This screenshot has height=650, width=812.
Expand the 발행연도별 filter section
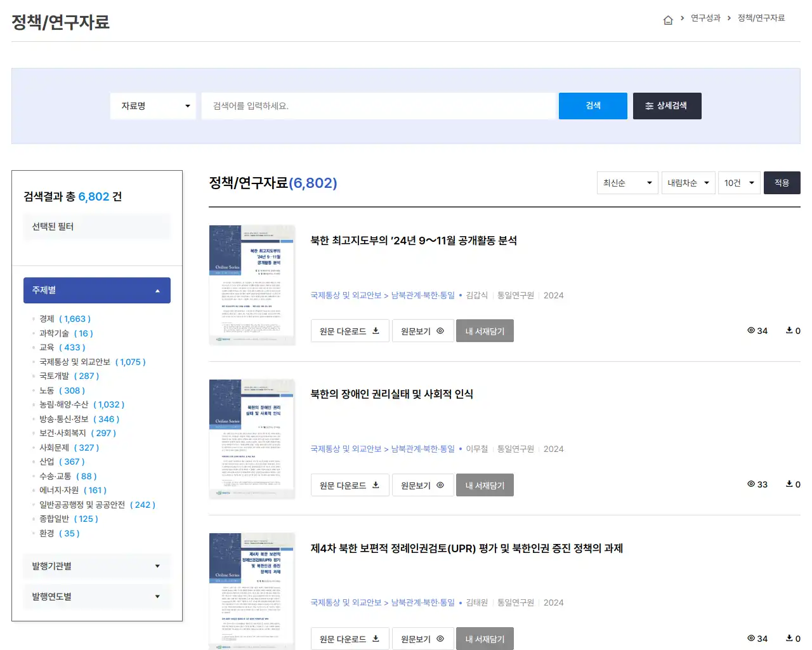tap(96, 596)
